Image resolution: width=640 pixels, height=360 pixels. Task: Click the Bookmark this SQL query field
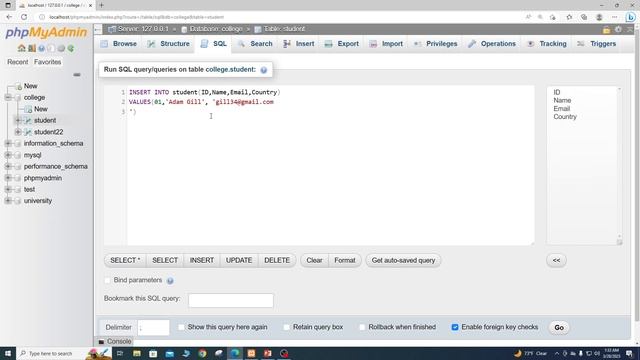(x=231, y=300)
